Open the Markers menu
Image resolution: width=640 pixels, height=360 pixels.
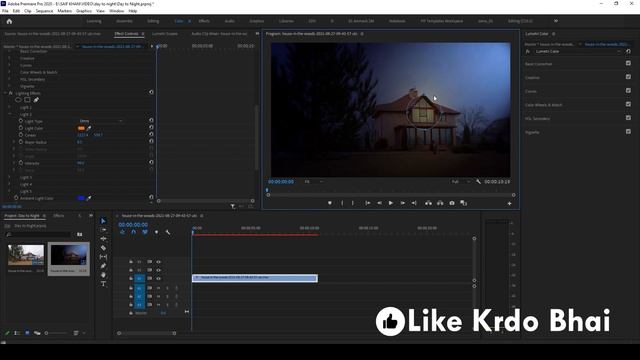click(64, 11)
